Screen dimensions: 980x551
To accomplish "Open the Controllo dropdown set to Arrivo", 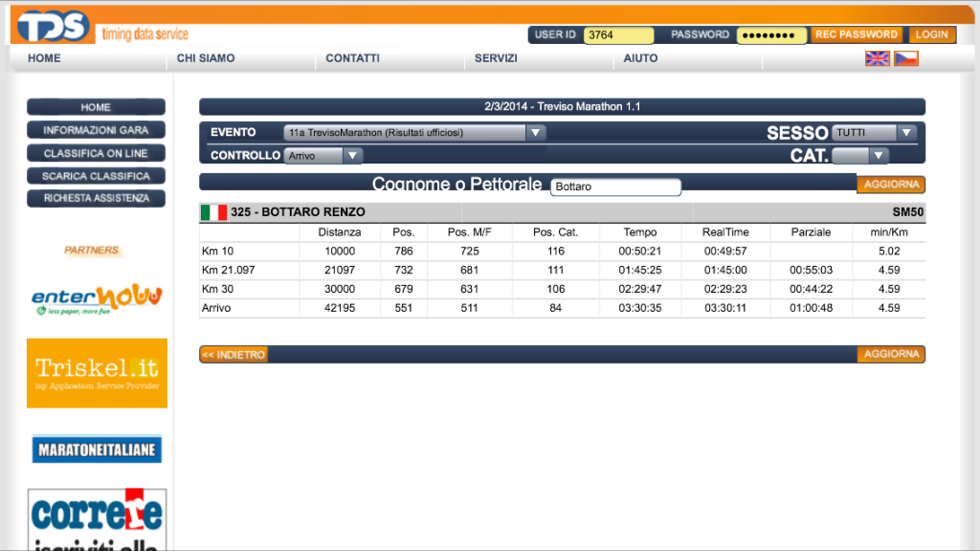I will (x=323, y=156).
